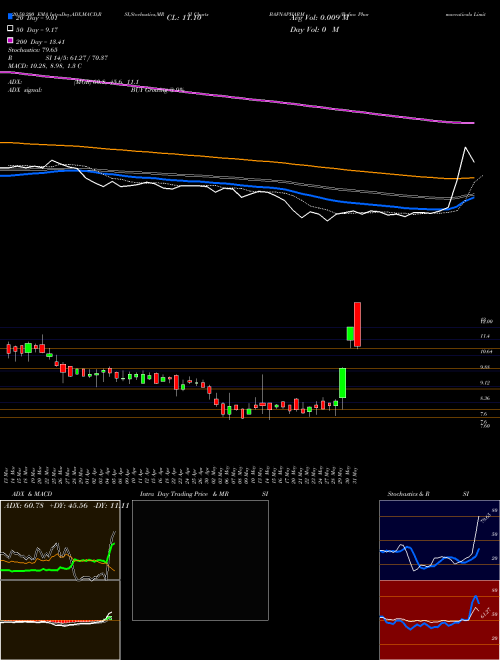Click the white 50 Day legend swatch
Viewport: 500px width, 660px height.
coord(11,29)
